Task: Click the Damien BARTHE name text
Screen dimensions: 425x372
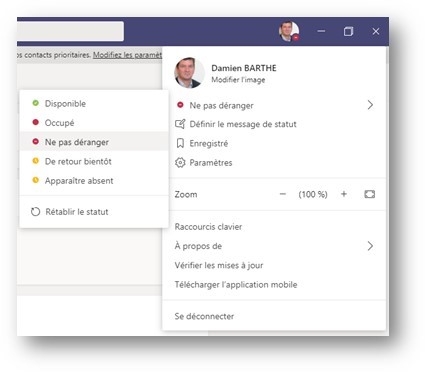Action: tap(244, 68)
